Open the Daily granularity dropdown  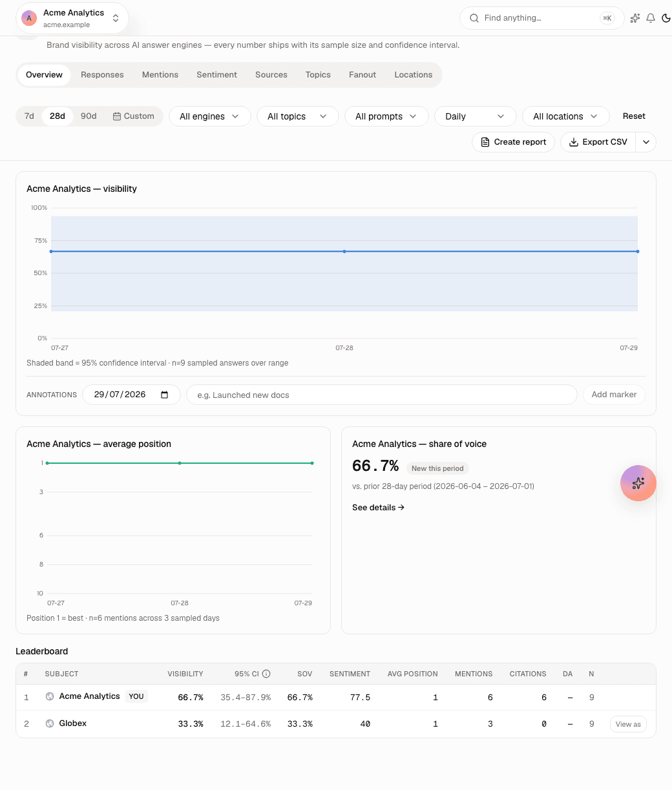[476, 116]
